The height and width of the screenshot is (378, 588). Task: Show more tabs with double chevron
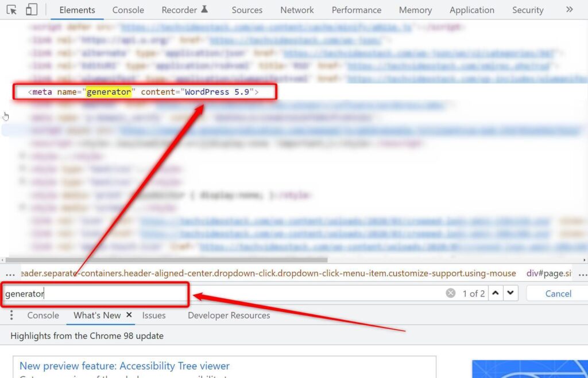tap(569, 9)
